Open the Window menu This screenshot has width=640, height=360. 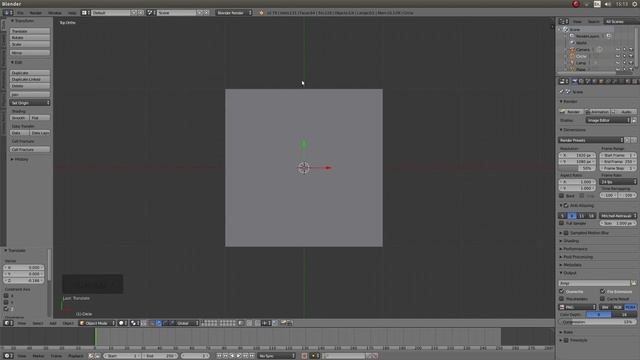[55, 13]
